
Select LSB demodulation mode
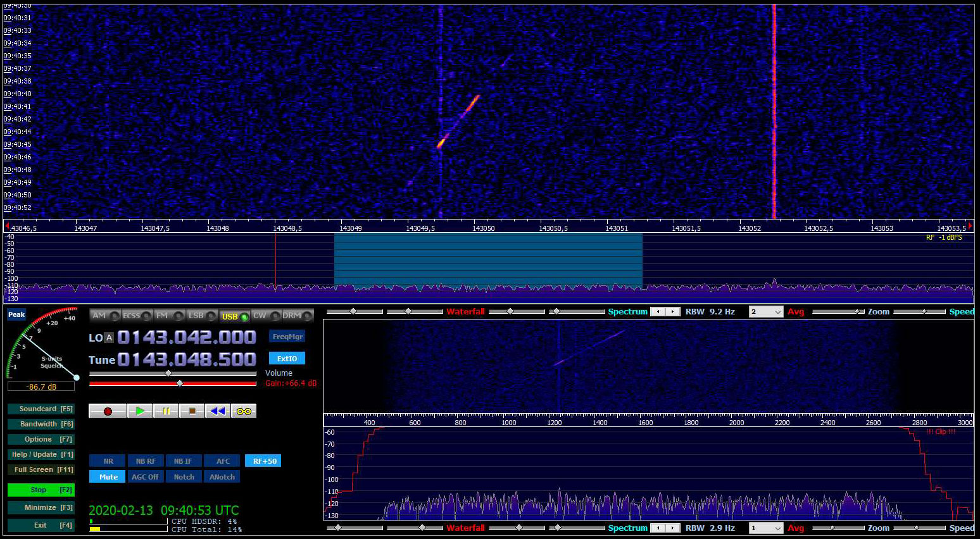(x=202, y=316)
